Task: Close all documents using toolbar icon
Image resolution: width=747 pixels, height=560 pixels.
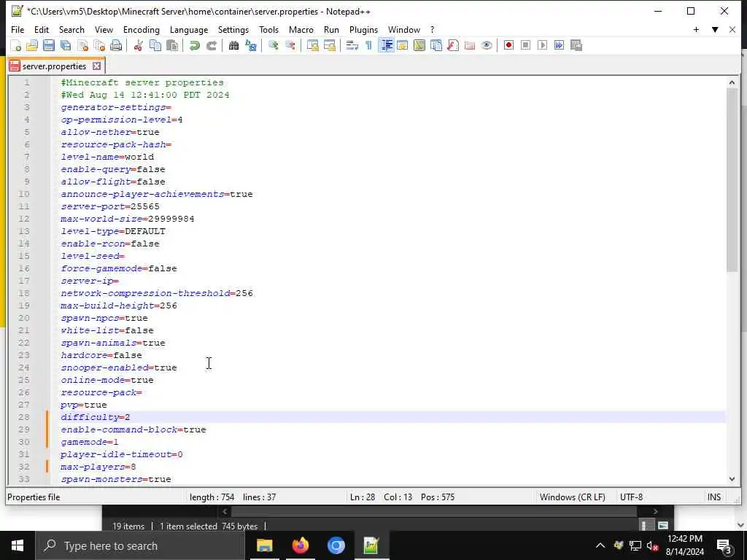Action: click(99, 45)
